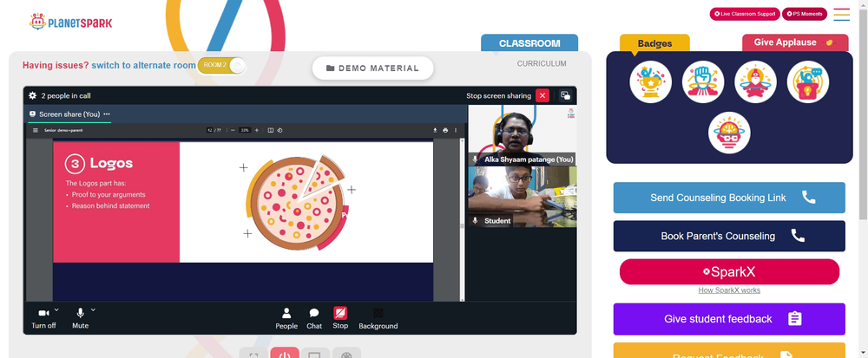Click the fullscreen icon below call
The height and width of the screenshot is (358, 868).
(253, 354)
